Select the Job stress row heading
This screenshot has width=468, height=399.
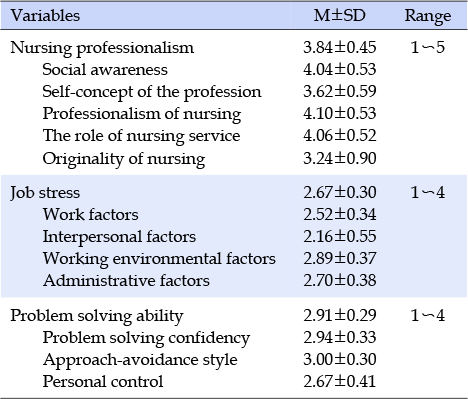(x=45, y=193)
